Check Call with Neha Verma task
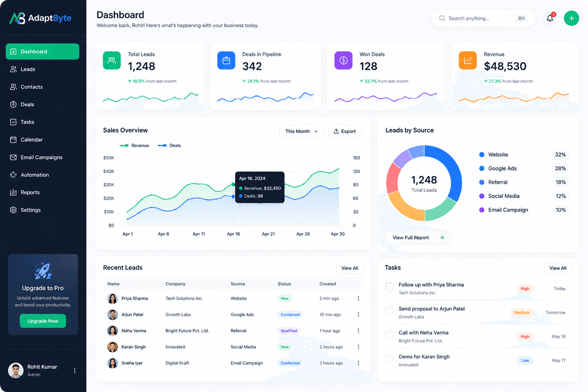Viewport: 588px width, 392px height. (x=390, y=335)
